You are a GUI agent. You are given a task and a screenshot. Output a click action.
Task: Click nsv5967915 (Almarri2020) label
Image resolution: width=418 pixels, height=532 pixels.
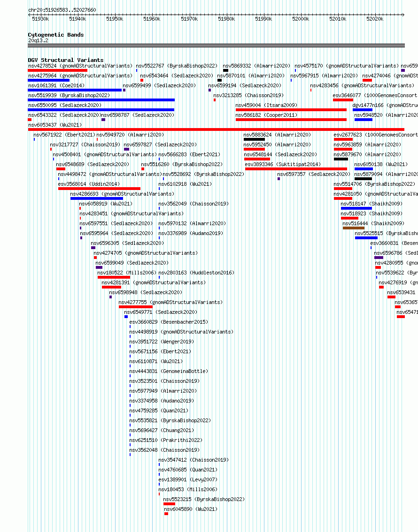324,76
